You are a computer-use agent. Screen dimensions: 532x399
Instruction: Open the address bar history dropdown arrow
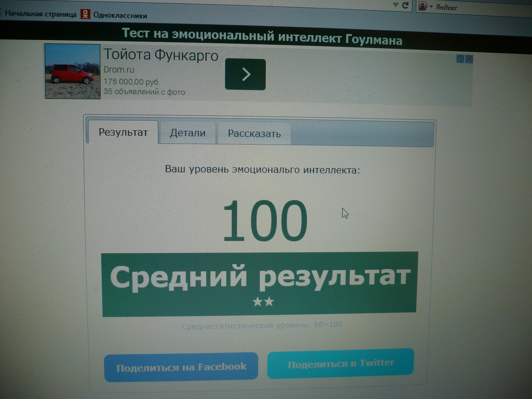coord(395,5)
